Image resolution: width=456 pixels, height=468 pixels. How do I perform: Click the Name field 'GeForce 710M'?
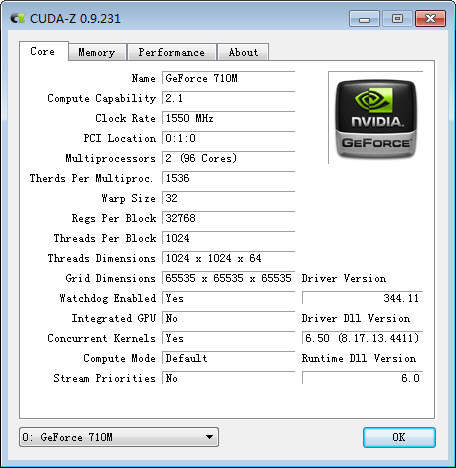tap(229, 78)
